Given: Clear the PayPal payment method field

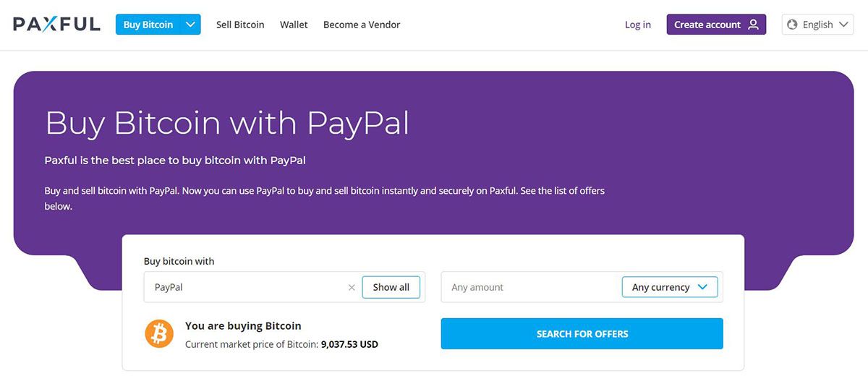Looking at the screenshot, I should 352,287.
